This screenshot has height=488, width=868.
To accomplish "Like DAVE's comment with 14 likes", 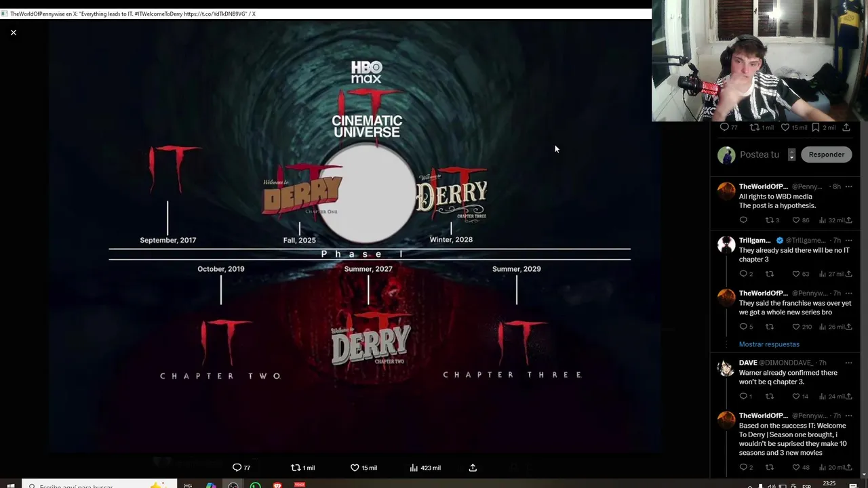I will (x=801, y=396).
